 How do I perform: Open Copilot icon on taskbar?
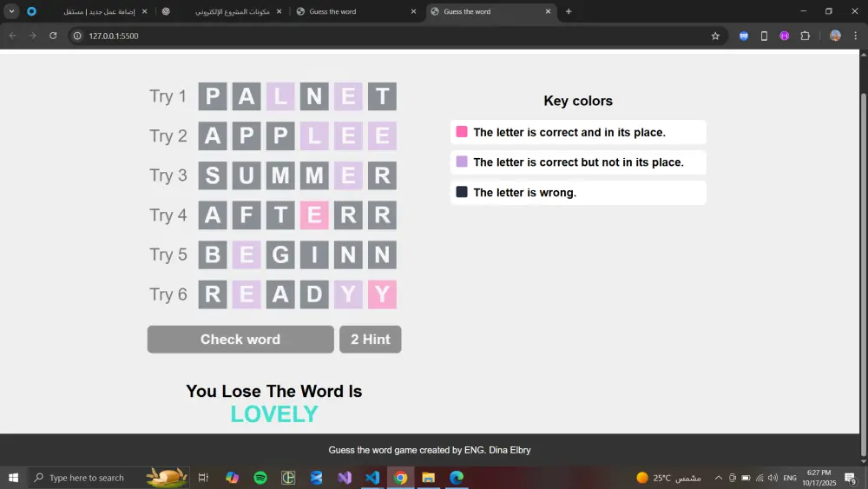232,478
